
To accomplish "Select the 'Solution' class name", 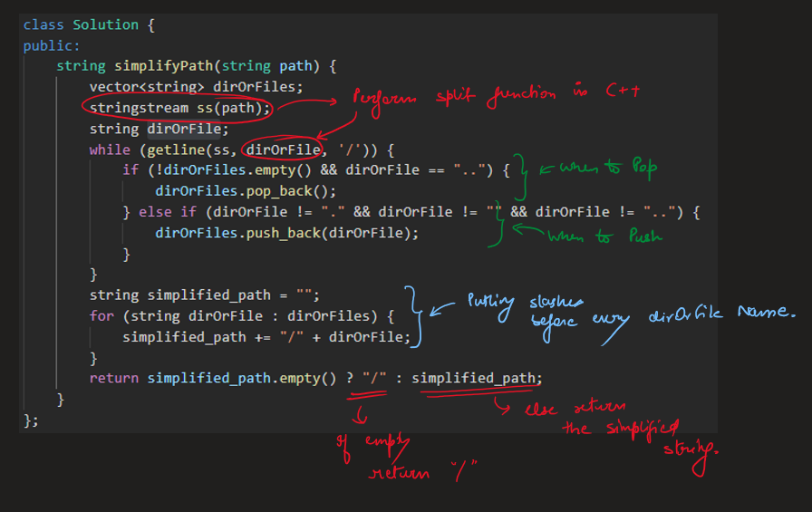I will click(106, 25).
